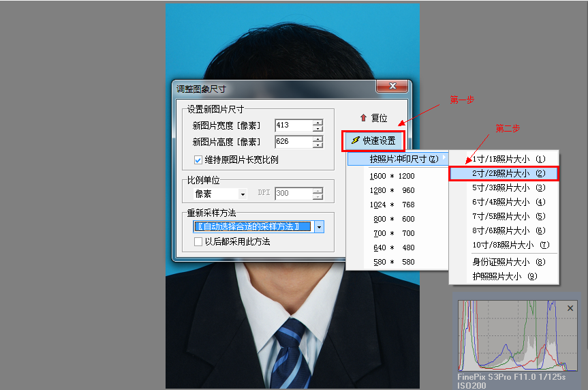
Task: Choose 1寸/1R照片大小 from submenu
Action: pos(504,159)
